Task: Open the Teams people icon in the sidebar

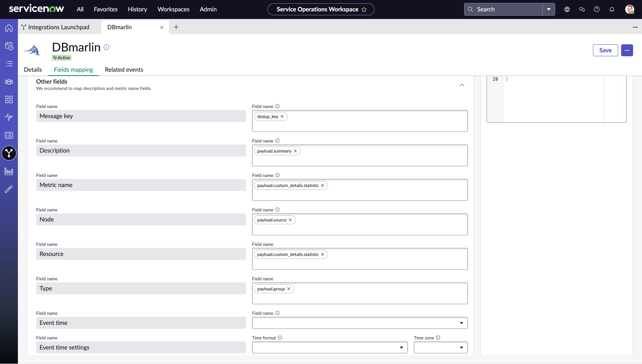Action: tap(9, 82)
